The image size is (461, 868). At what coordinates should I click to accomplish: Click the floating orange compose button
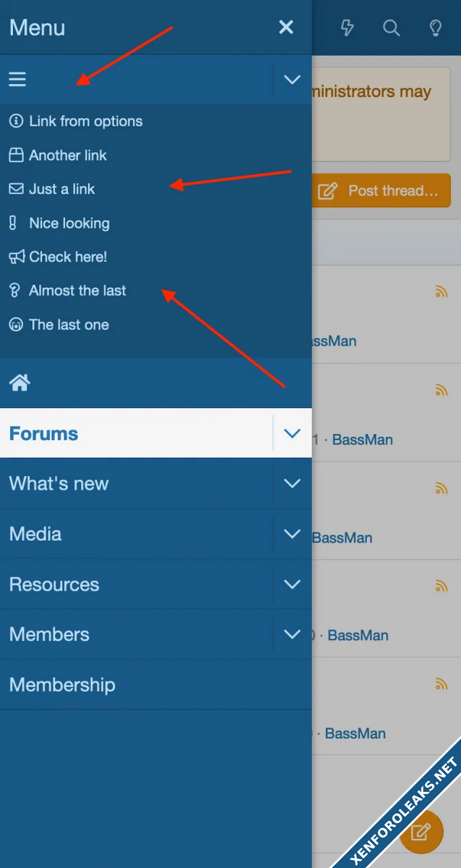421,832
